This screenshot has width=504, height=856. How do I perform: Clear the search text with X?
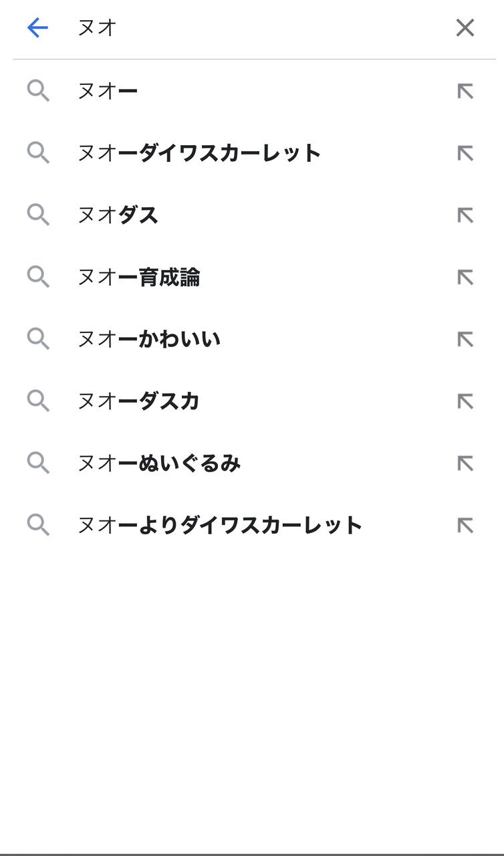[465, 28]
